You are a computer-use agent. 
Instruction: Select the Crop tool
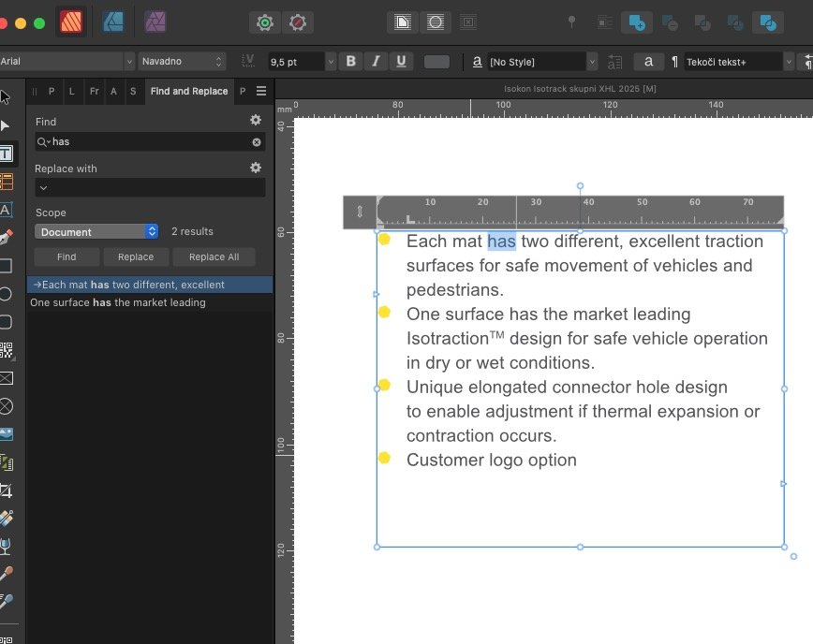7,490
